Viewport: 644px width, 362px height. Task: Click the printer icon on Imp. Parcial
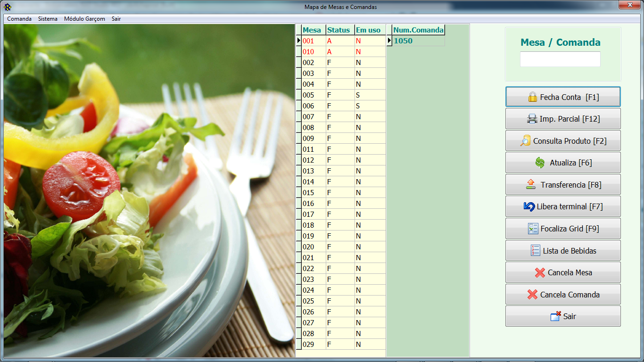click(532, 119)
